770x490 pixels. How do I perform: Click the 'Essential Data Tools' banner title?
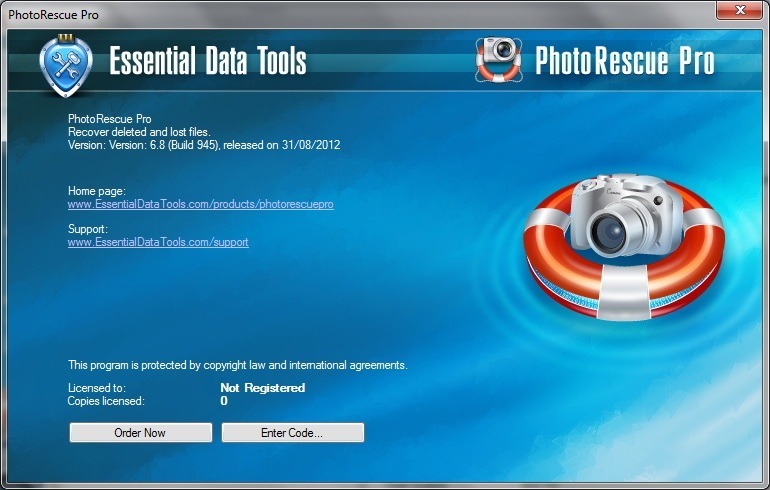pos(208,61)
